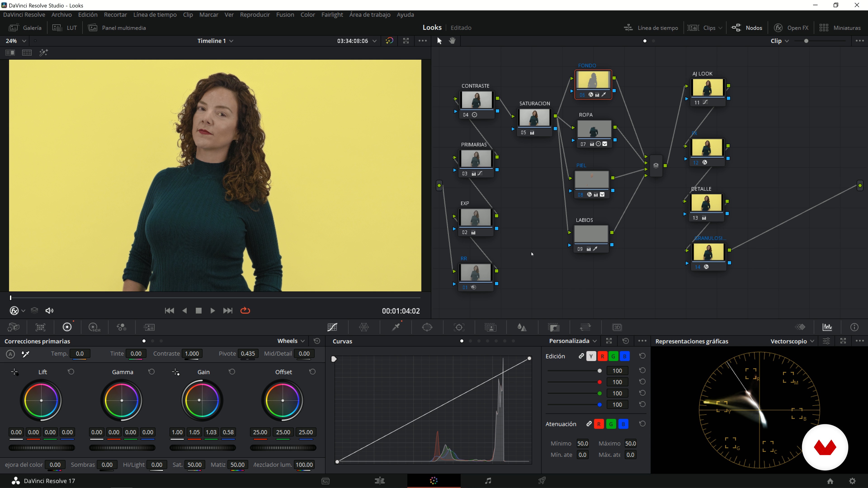The image size is (868, 488).
Task: Open the Ayuda menu
Action: pos(405,14)
